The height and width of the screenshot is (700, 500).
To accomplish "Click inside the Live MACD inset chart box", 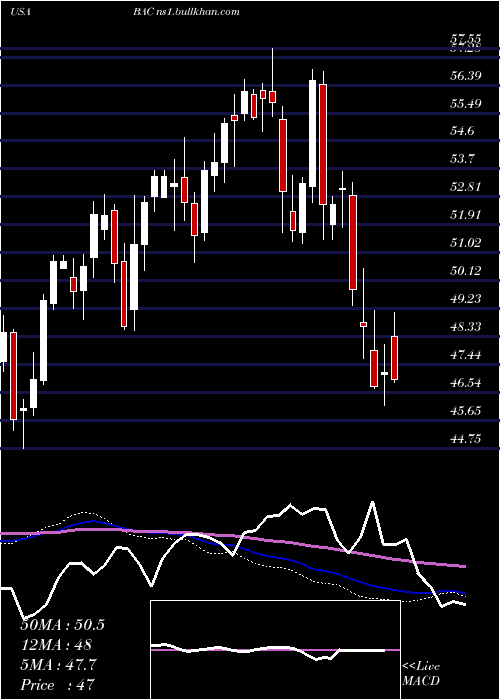I will click(275, 650).
